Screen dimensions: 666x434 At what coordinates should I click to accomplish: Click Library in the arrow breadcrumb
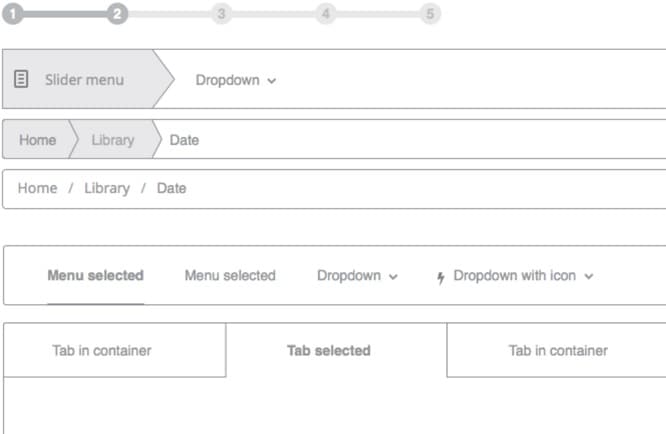(112, 140)
